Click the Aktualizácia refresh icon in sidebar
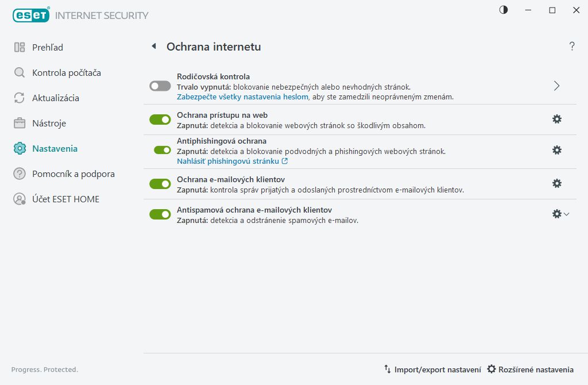This screenshot has width=588, height=385. [19, 98]
